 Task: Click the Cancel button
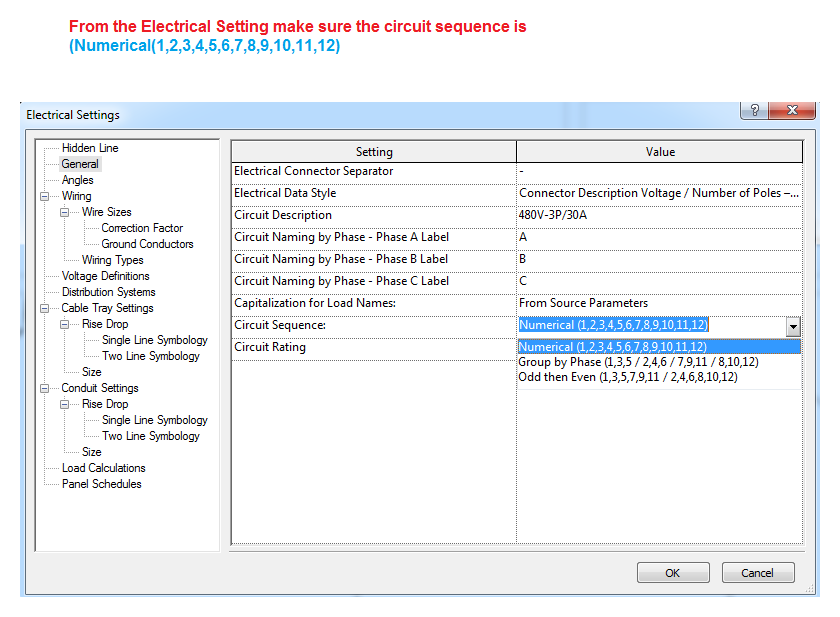758,573
